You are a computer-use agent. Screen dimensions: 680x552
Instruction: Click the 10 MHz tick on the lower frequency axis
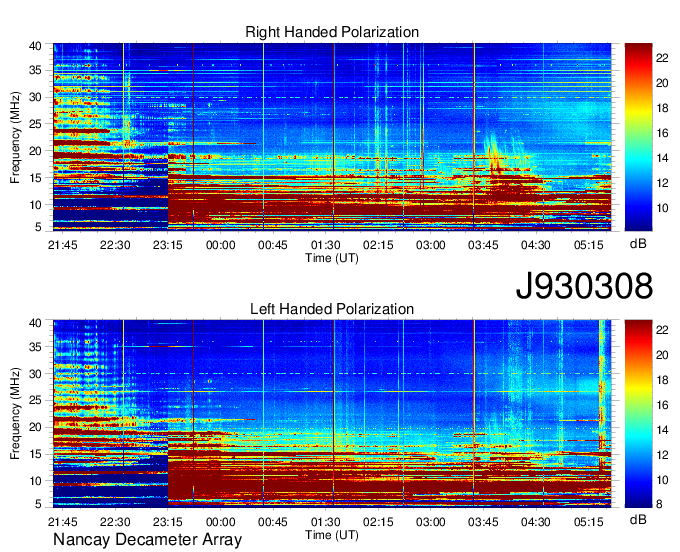click(35, 481)
